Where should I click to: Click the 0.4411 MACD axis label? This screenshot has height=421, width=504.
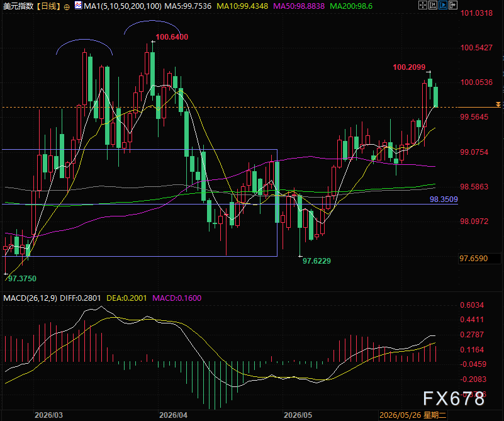472,320
